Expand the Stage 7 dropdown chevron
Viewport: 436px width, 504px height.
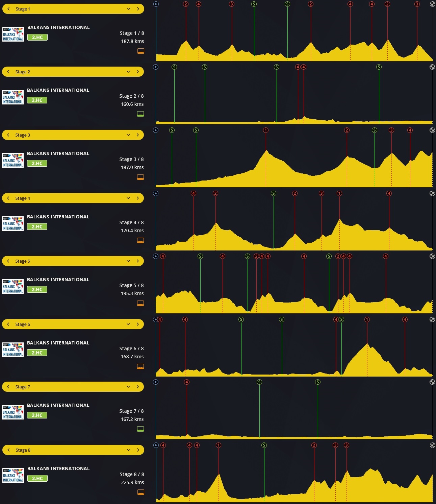coord(128,387)
